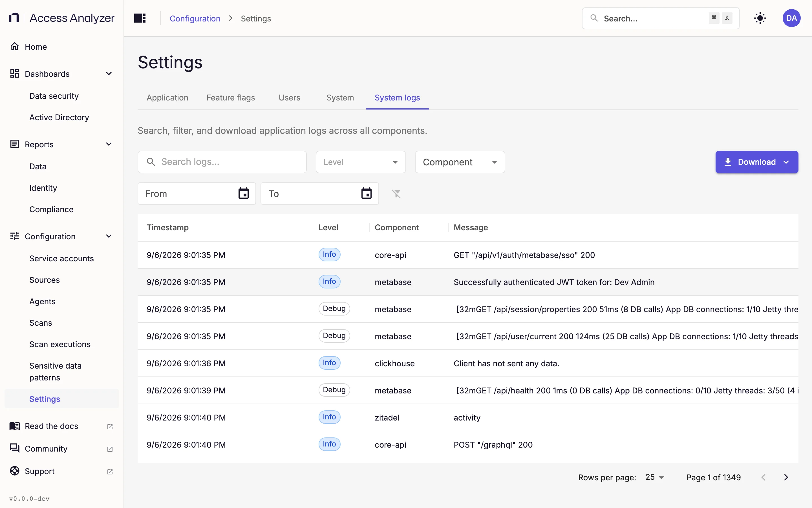Open Sensitive data patterns
The width and height of the screenshot is (812, 508).
point(55,372)
